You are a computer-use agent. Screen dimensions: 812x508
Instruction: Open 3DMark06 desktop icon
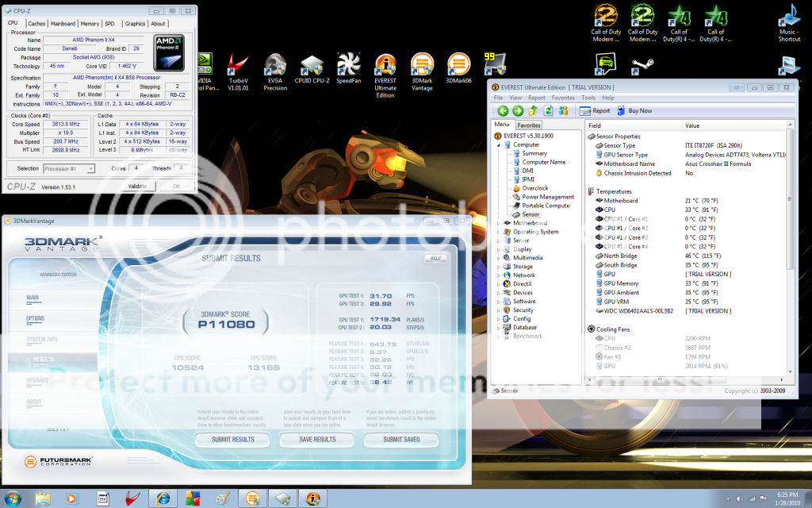[x=459, y=70]
